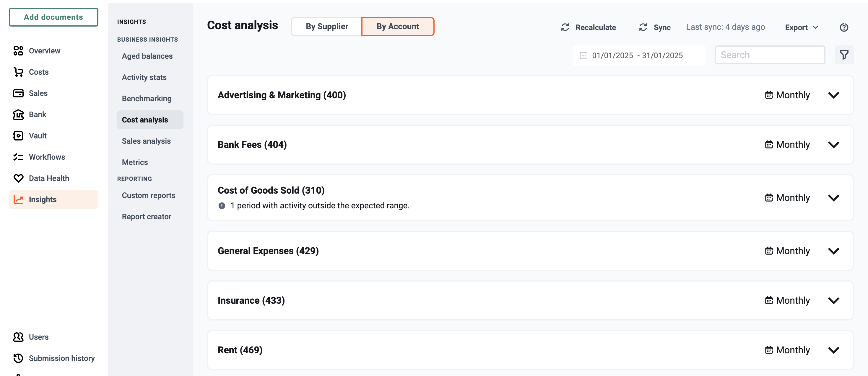Click calendar icon in Bank Fees row
868x376 pixels.
pos(769,144)
